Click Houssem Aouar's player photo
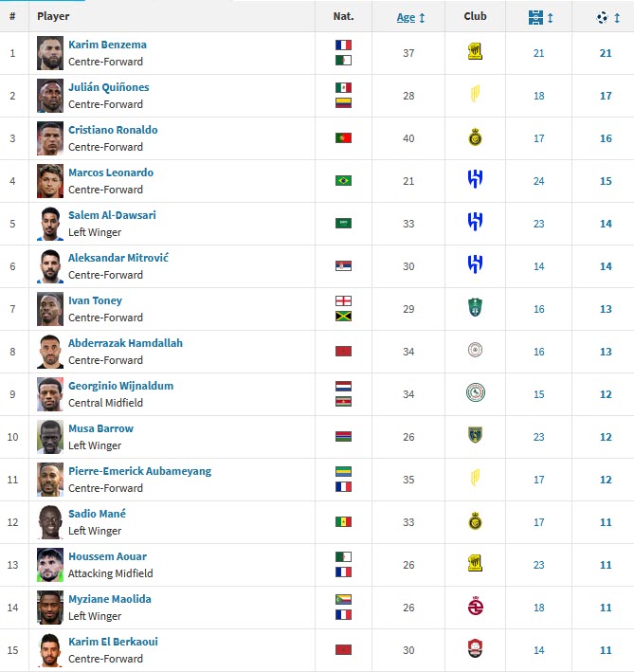The width and height of the screenshot is (634, 672). [x=50, y=565]
